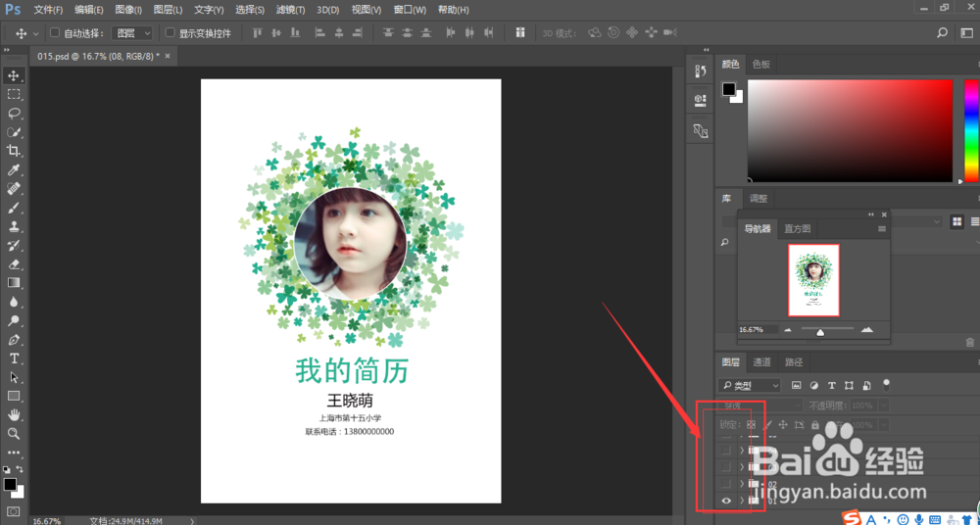Screen dimensions: 980x525
Task: Select the Crop tool
Action: coord(13,151)
